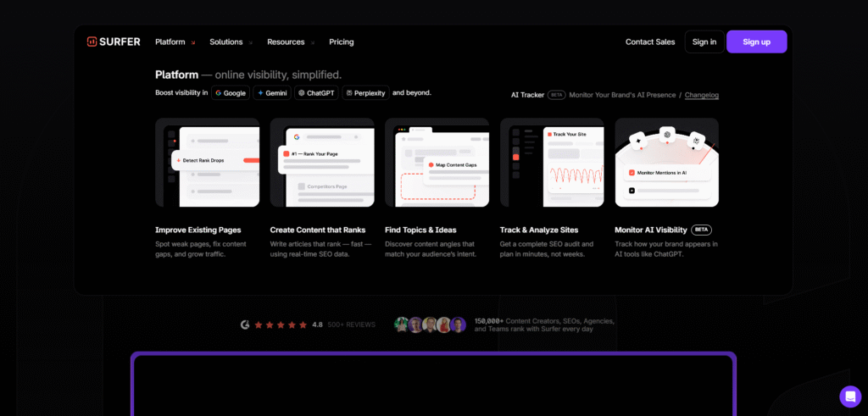Open the chat support widget
The width and height of the screenshot is (868, 416).
(x=850, y=397)
